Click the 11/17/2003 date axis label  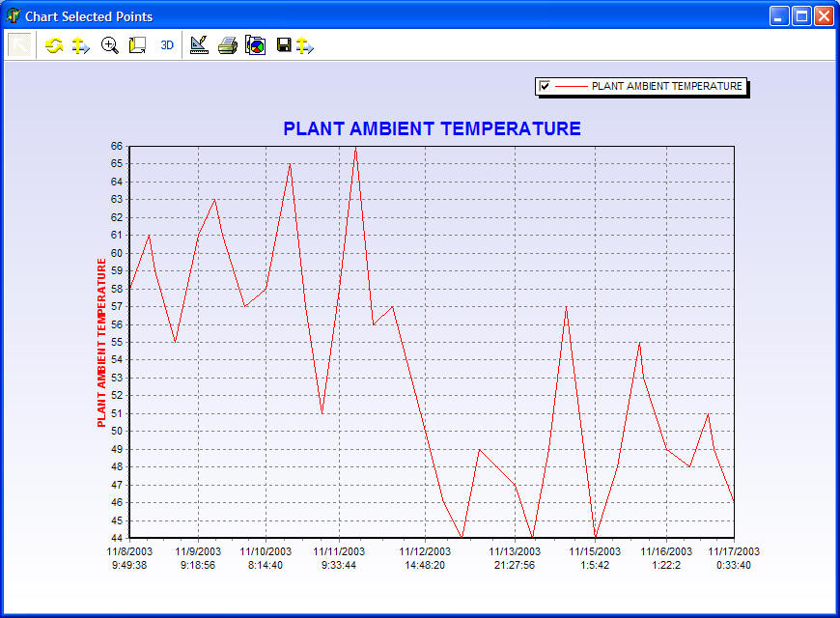coord(734,551)
